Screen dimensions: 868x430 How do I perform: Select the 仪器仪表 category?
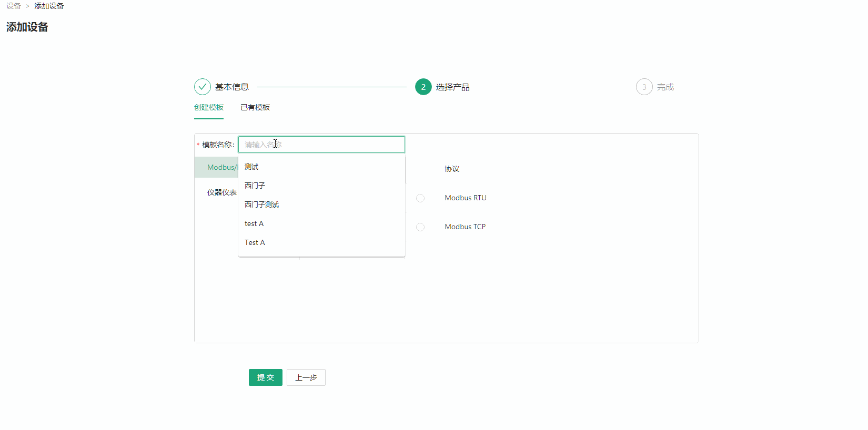221,193
